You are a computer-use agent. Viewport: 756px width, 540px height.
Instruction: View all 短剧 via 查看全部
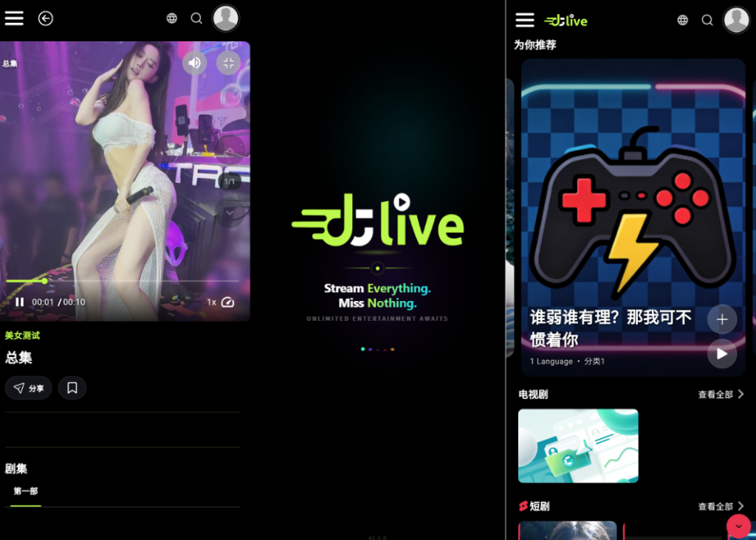coord(721,506)
